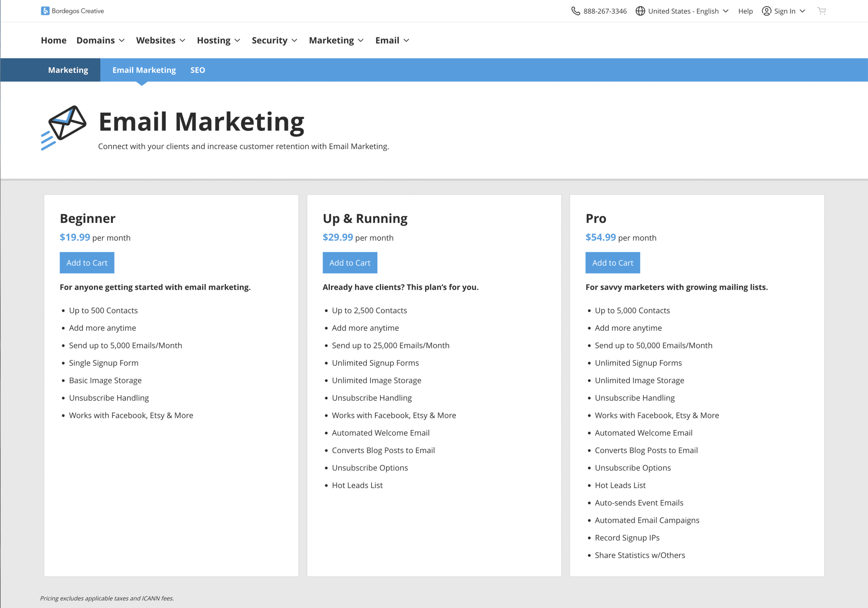The width and height of the screenshot is (868, 608).
Task: Click the Bordegos Creative logo icon
Action: click(x=45, y=11)
